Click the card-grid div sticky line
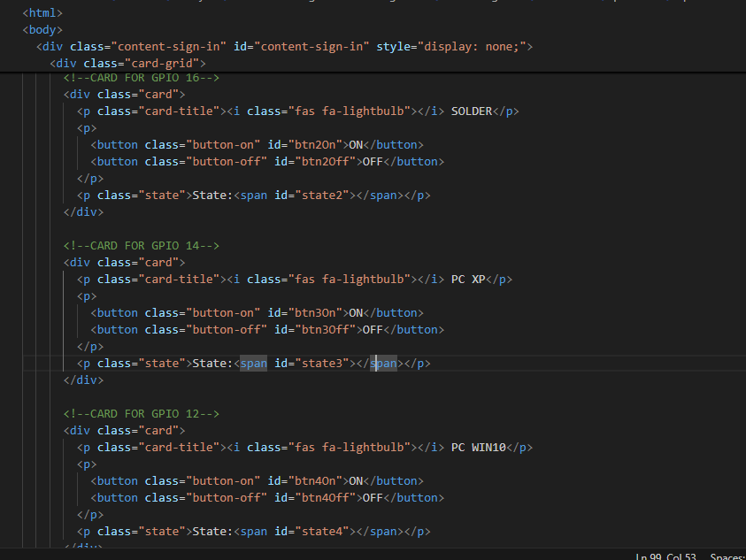The image size is (746, 560). (x=128, y=63)
